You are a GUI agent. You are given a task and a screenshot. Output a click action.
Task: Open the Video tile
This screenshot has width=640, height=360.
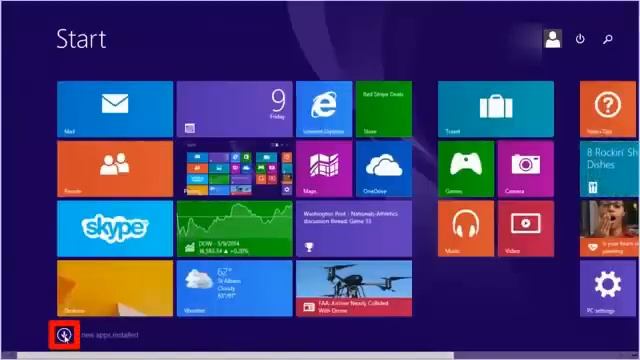[x=526, y=229]
